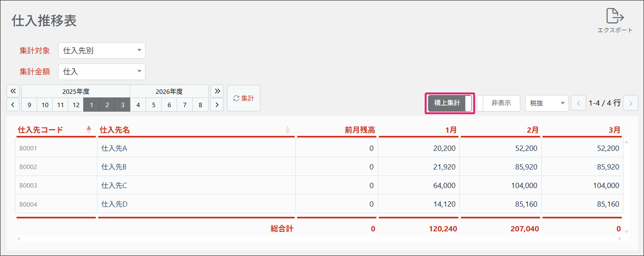Click the horizontal scrollbar under the table
Screen dimensions: 644x256
tap(318, 239)
